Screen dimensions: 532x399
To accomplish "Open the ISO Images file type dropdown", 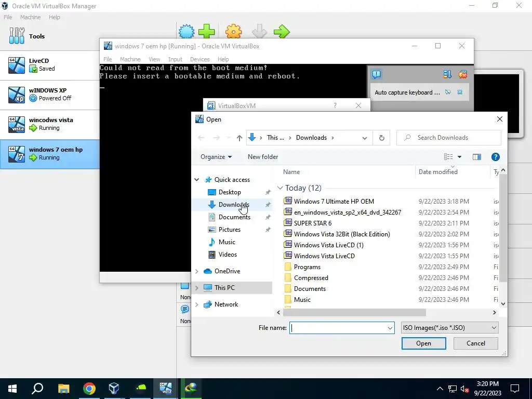I will [449, 328].
